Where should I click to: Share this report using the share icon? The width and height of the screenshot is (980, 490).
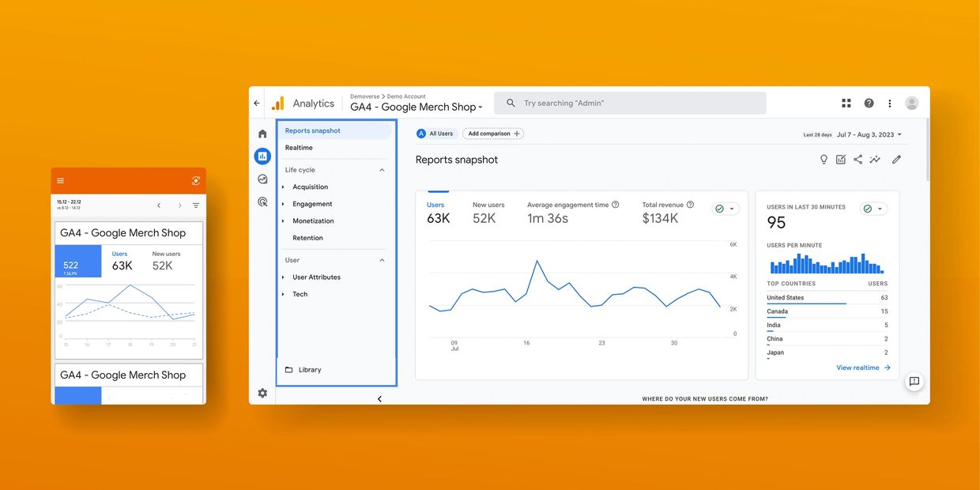click(858, 159)
